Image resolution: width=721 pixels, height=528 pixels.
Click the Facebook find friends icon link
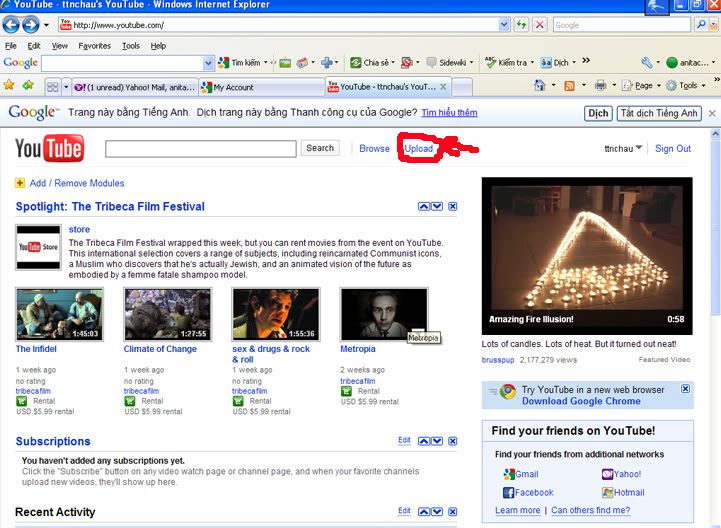[x=528, y=493]
